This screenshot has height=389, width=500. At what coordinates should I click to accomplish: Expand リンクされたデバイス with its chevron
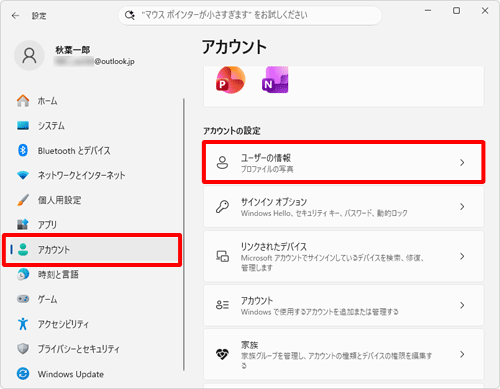(x=462, y=256)
